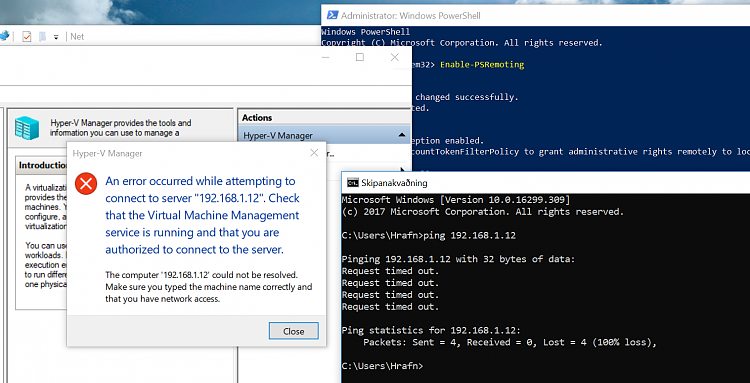Click the 'Pinging 192.168.1.12 with 32 bytes' line
The height and width of the screenshot is (383, 750).
coord(458,259)
